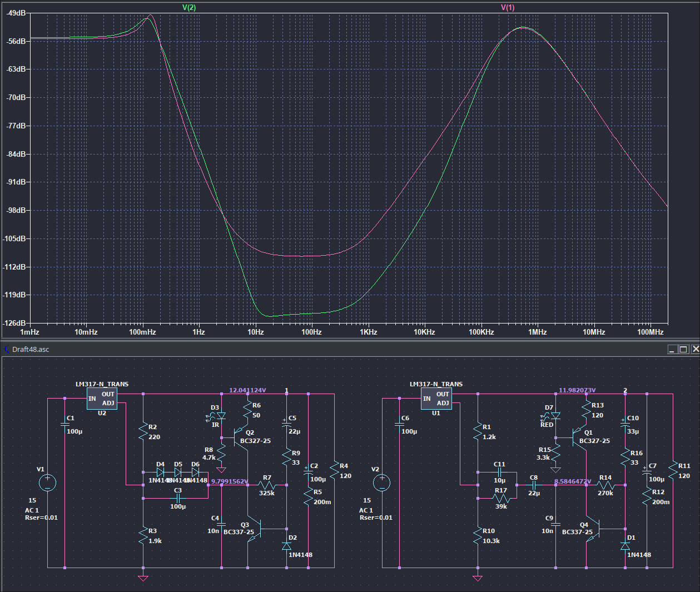Select resistor R3 1.9k symbol

[143, 536]
